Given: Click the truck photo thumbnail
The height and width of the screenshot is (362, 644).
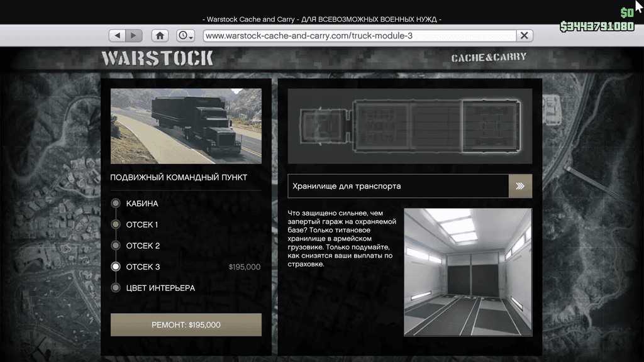Looking at the screenshot, I should tap(186, 126).
